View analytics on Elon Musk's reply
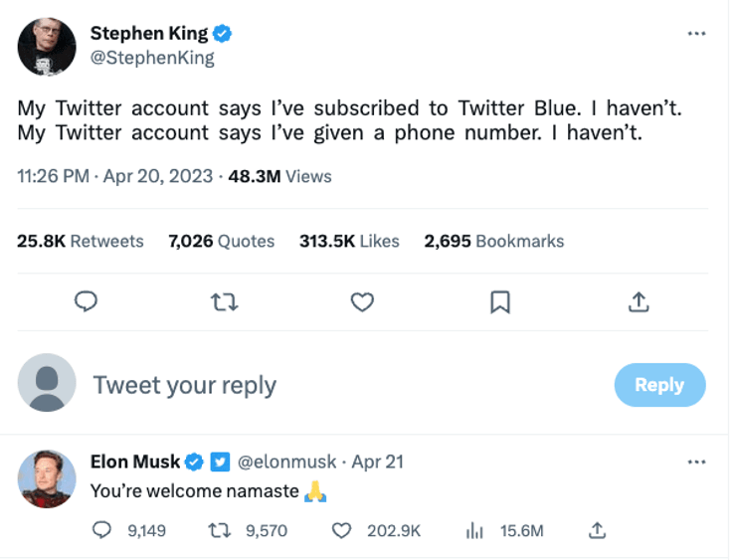 [474, 531]
